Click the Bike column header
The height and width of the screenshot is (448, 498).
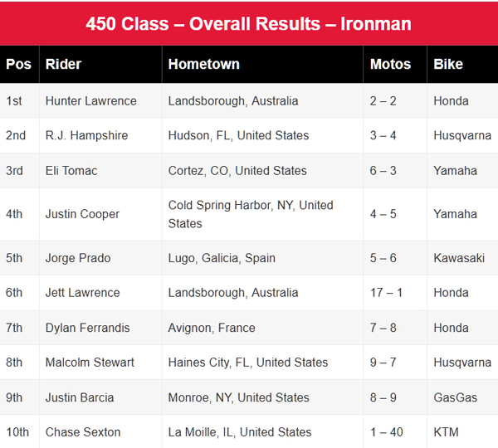(x=448, y=64)
